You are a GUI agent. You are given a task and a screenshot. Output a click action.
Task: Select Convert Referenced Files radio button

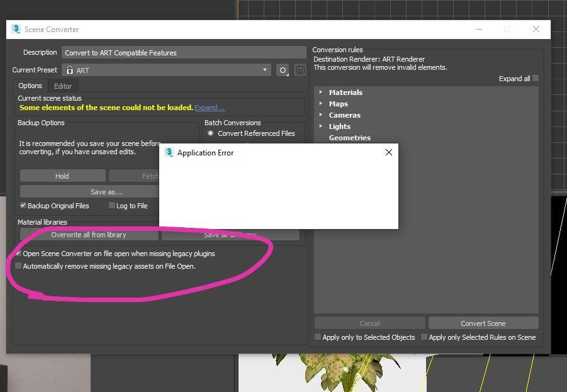(x=210, y=133)
